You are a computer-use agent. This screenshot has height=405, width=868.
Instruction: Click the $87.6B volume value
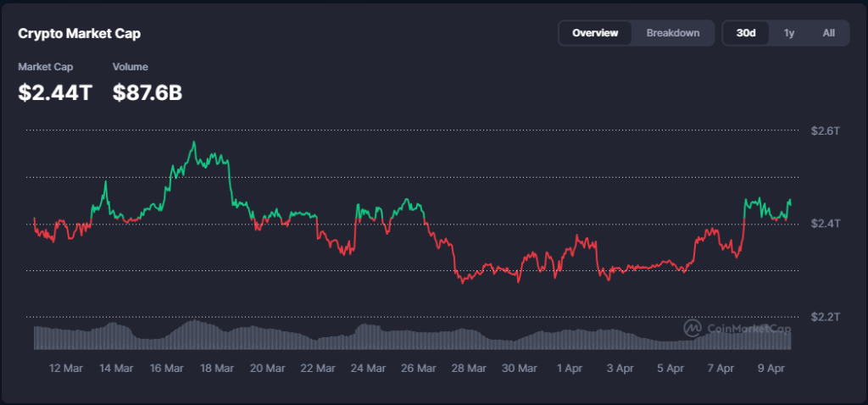tap(147, 93)
